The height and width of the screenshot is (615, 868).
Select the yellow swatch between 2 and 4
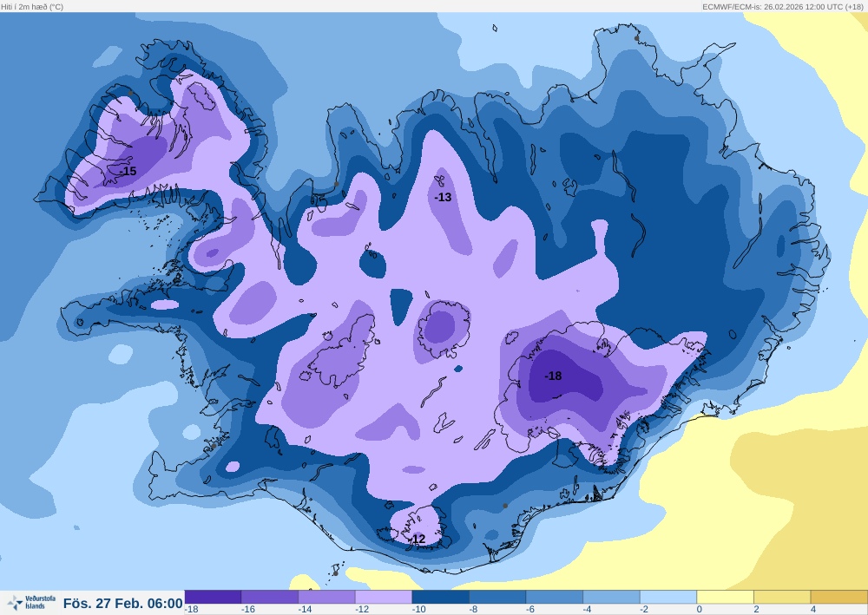click(782, 597)
